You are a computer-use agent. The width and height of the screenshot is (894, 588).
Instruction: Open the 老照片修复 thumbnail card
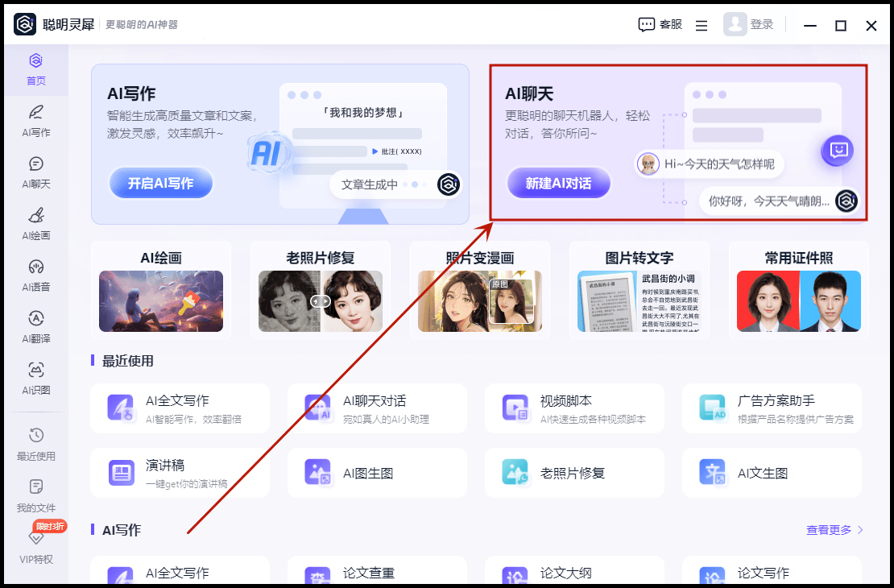[320, 291]
